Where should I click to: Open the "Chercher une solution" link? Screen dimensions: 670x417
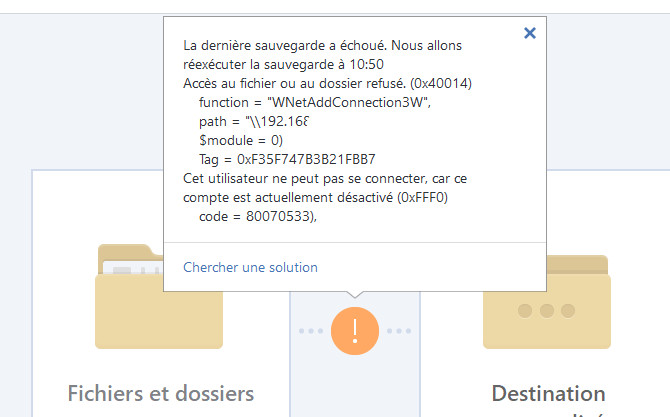coord(250,267)
